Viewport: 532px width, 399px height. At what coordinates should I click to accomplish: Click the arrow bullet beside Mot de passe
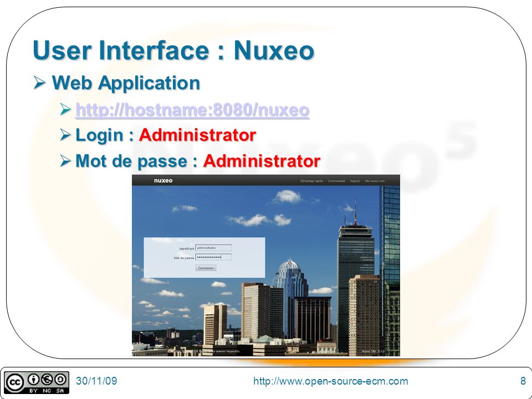[x=65, y=161]
